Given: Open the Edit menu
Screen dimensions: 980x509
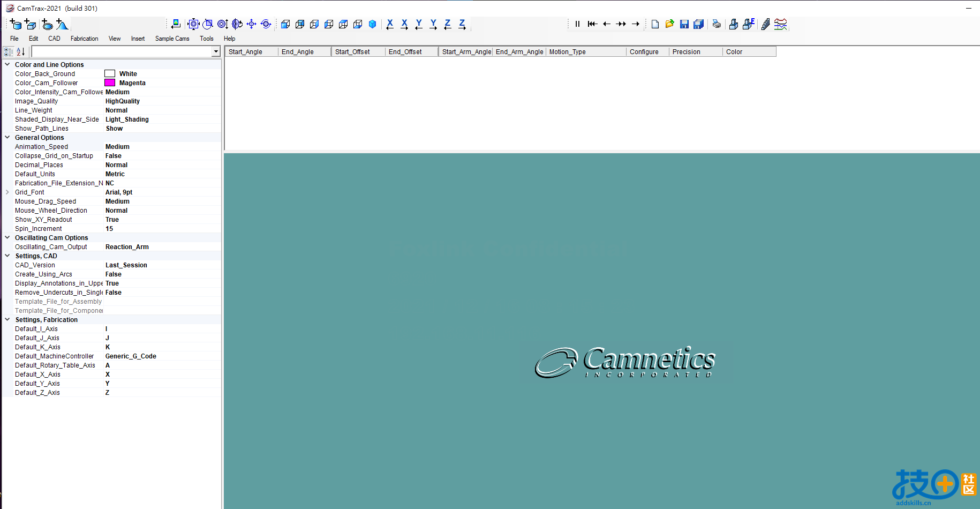Looking at the screenshot, I should point(33,39).
